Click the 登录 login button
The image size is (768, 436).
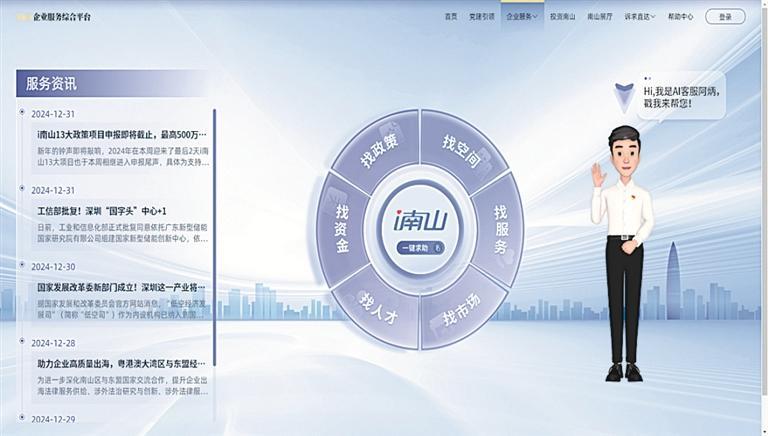coord(725,17)
